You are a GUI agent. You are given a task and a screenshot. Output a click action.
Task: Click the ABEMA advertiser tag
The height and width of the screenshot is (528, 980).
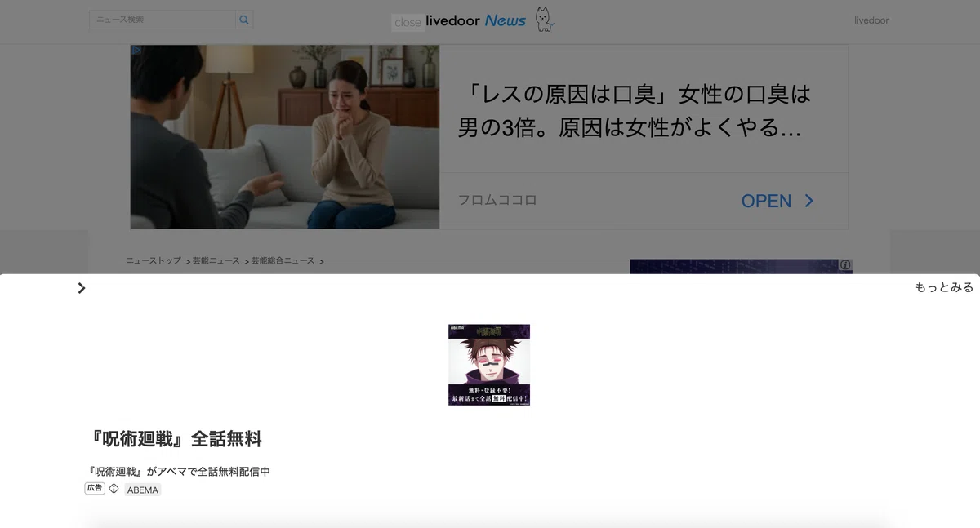[143, 490]
